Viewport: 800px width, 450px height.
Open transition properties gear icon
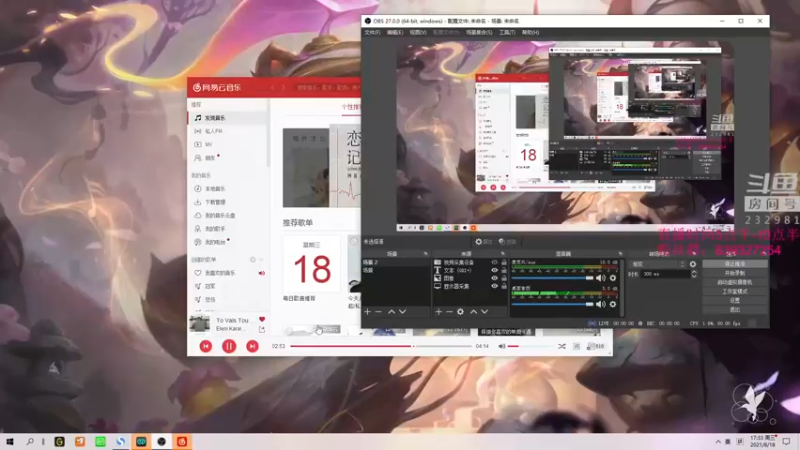point(693,264)
